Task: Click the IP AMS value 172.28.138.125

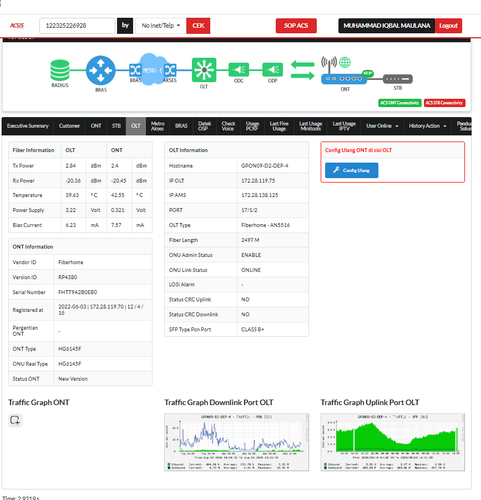Action: click(259, 195)
